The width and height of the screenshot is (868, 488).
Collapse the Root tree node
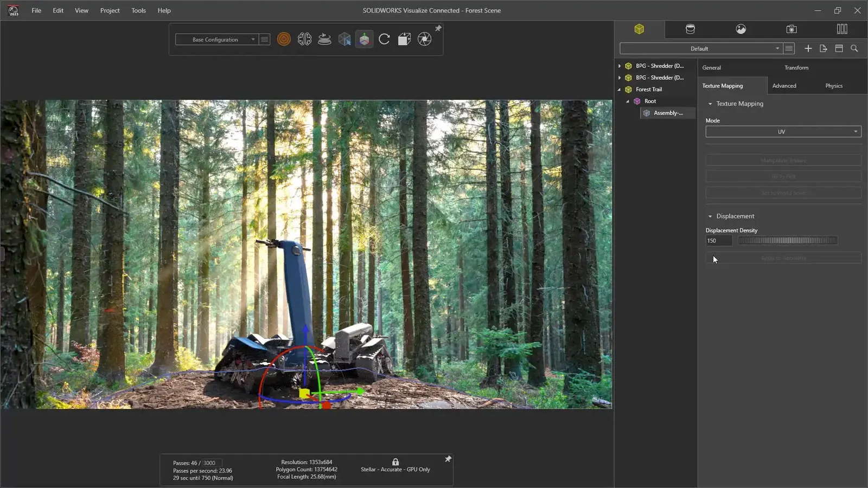tap(628, 101)
